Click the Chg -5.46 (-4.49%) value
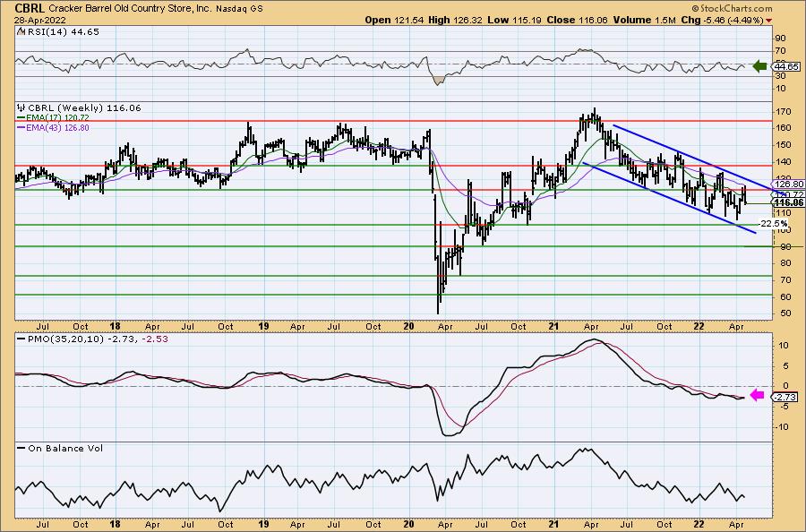The height and width of the screenshot is (532, 806). point(722,20)
